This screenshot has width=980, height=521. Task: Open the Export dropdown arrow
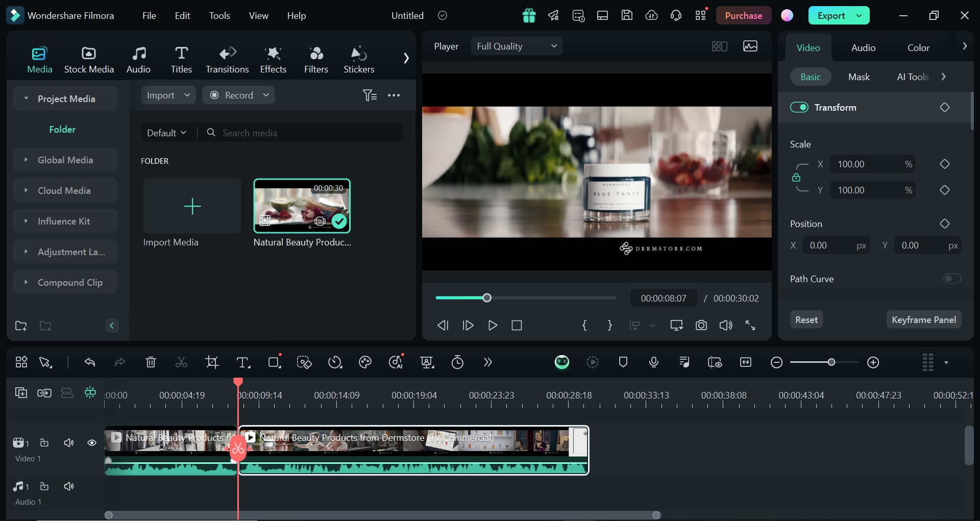(x=860, y=16)
